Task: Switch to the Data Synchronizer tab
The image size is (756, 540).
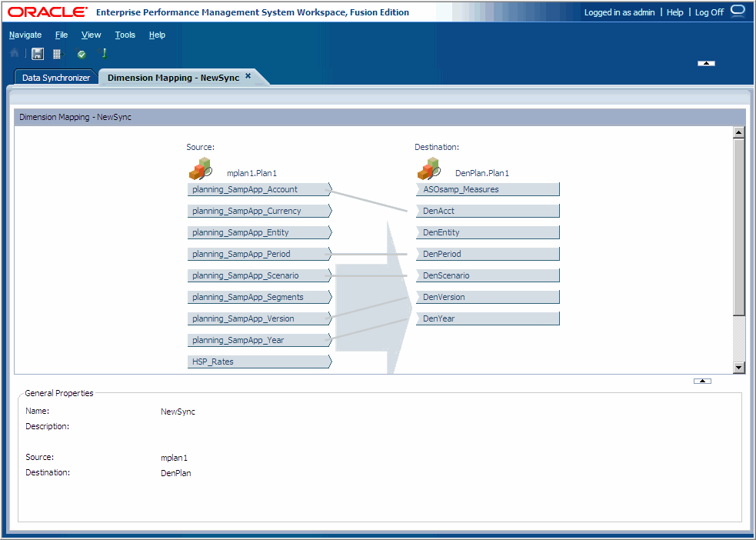Action: (x=56, y=78)
